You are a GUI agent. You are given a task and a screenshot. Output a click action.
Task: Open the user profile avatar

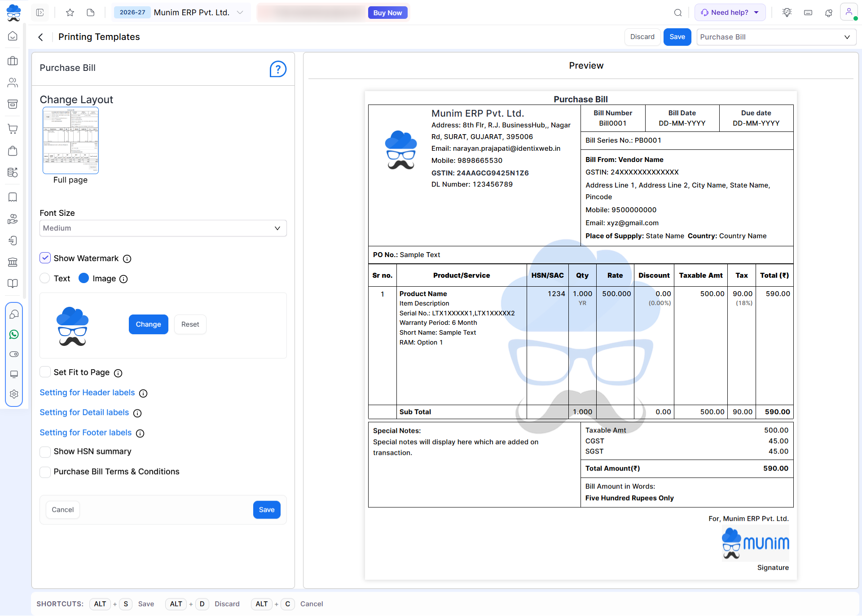tap(849, 12)
